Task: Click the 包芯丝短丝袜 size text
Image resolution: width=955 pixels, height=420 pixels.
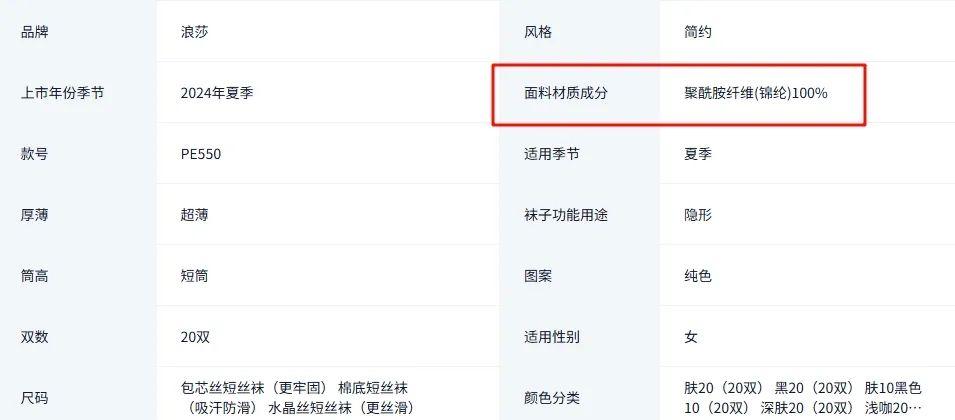Action: pyautogui.click(x=222, y=388)
